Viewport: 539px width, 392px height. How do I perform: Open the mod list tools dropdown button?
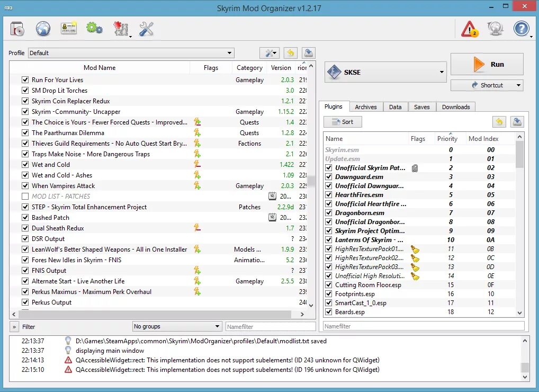pos(269,53)
